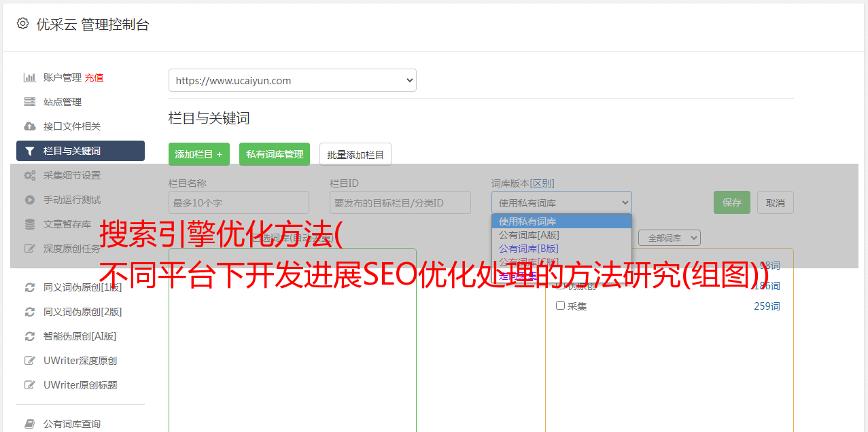Choose 公有词库[B版] in the dropdown list
This screenshot has height=432, width=868.
(561, 249)
